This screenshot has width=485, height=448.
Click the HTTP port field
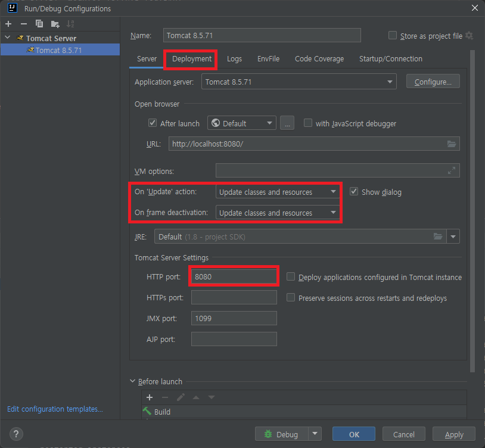point(234,276)
